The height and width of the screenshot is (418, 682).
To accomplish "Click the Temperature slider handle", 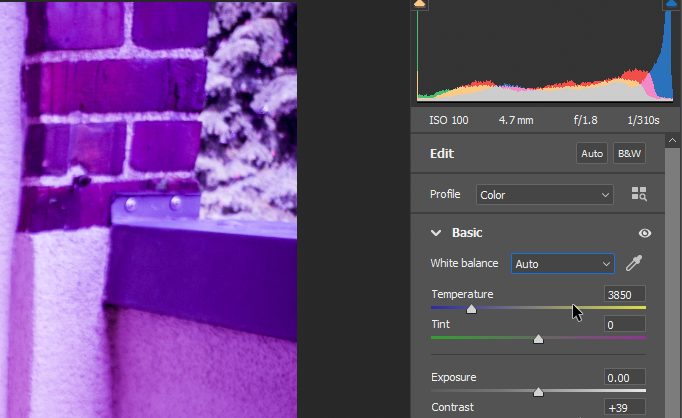I will (x=471, y=309).
